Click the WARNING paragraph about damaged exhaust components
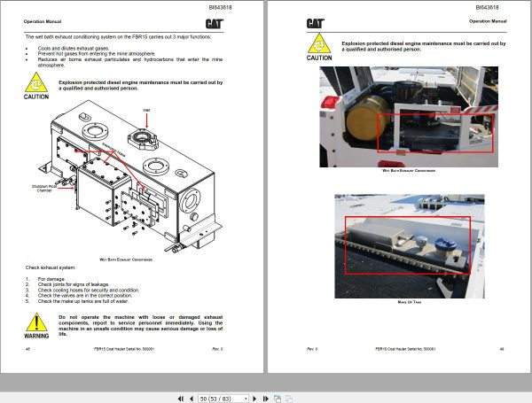This screenshot has width=532, height=403. click(140, 325)
